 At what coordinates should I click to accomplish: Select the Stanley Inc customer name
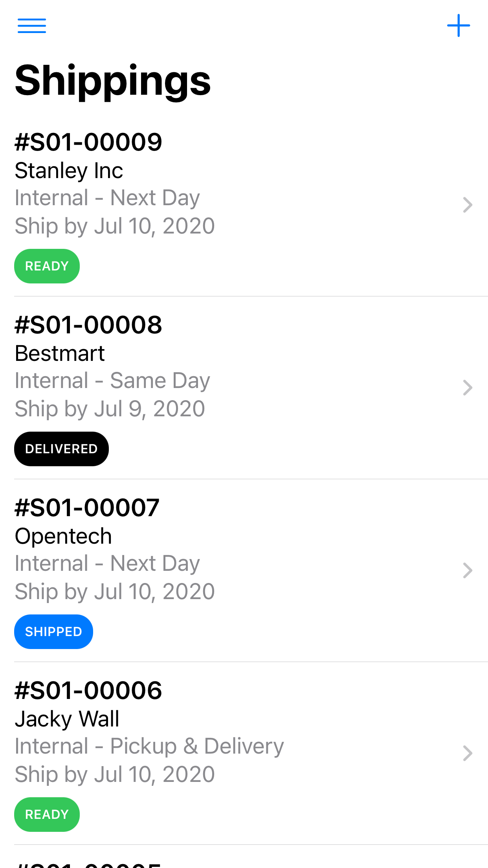[69, 171]
